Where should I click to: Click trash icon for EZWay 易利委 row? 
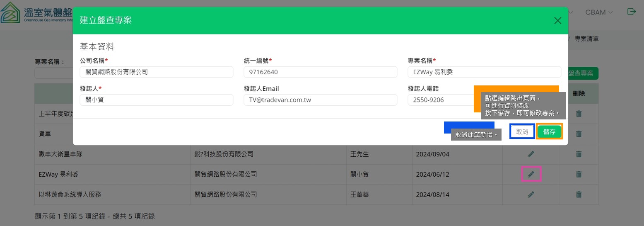pos(579,175)
